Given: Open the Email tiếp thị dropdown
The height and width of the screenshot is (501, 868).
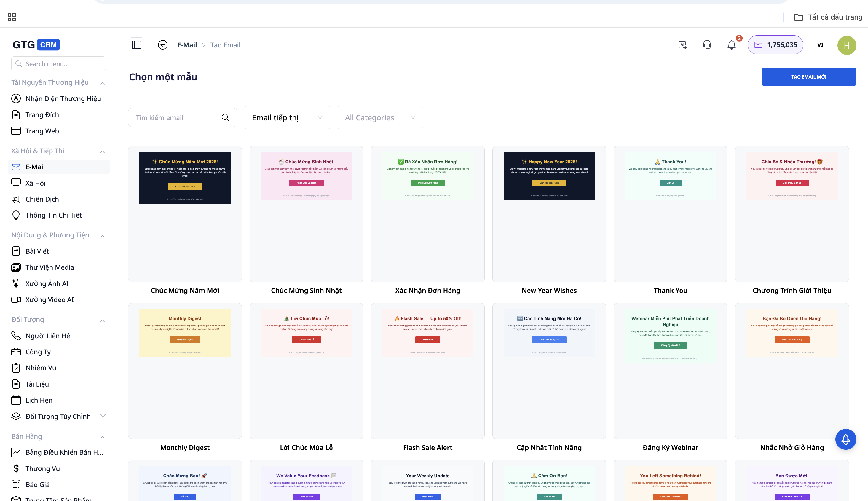Looking at the screenshot, I should point(287,118).
